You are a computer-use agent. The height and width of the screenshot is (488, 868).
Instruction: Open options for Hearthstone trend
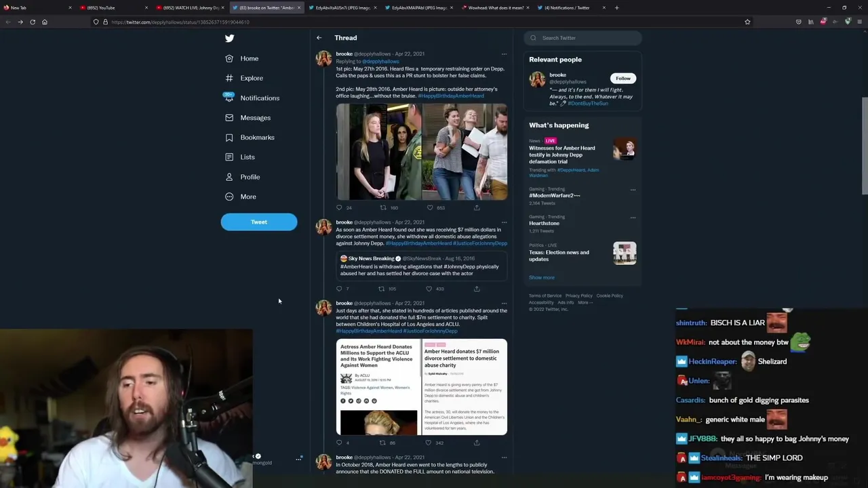coord(633,218)
